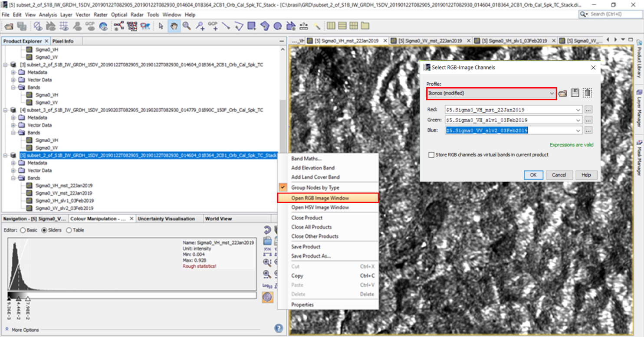Click the save profile floppy disk icon
The height and width of the screenshot is (337, 644).
(575, 93)
